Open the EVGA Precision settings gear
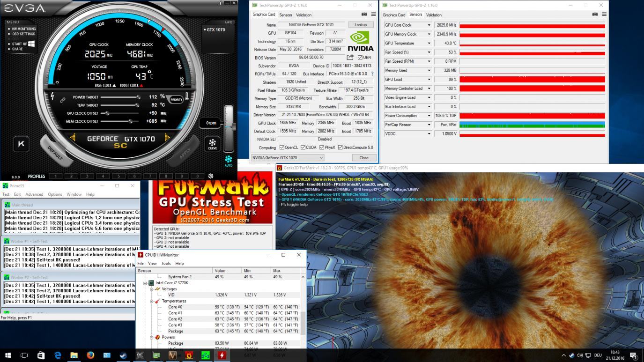 (x=210, y=176)
